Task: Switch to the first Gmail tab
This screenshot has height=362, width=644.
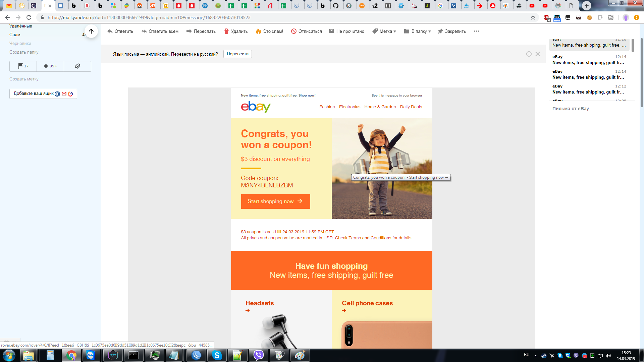Action: [x=9, y=6]
